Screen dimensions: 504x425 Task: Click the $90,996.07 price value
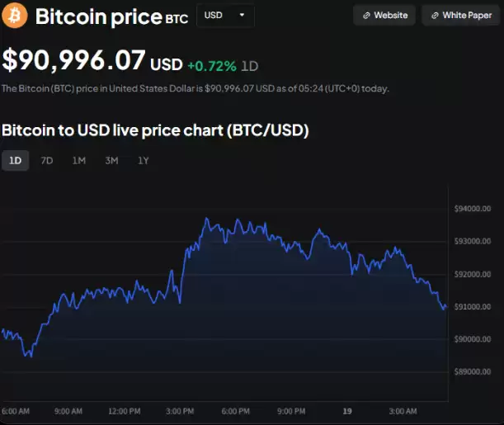[74, 60]
